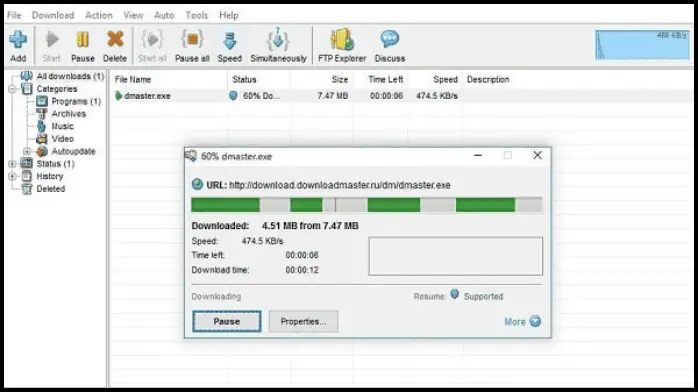Open FTP Explorer from toolbar

tap(342, 46)
